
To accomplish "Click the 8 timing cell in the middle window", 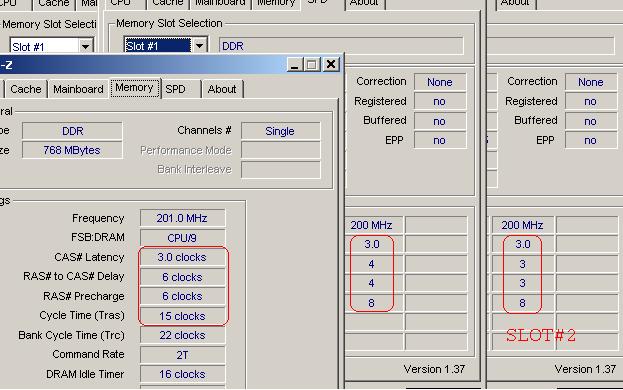I will (374, 303).
